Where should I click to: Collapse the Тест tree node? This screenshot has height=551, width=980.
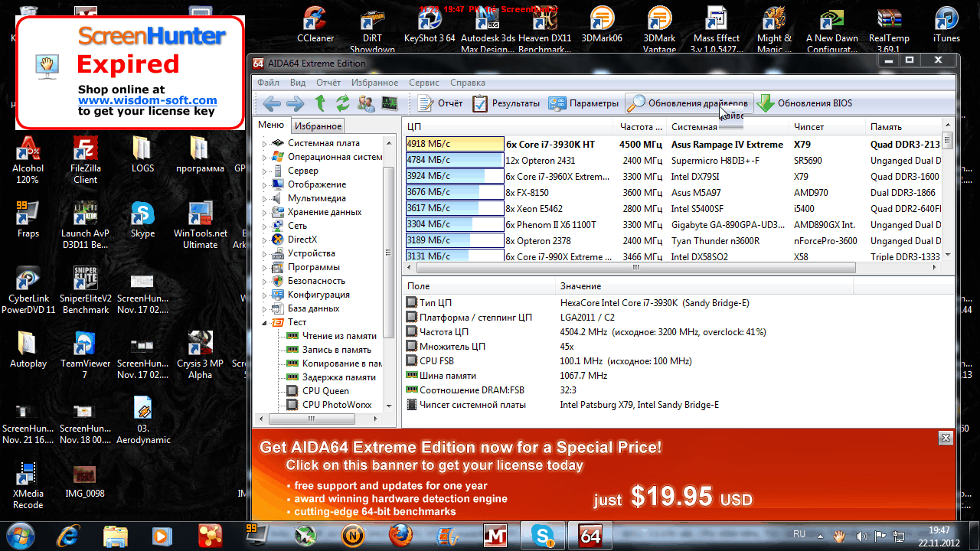265,322
